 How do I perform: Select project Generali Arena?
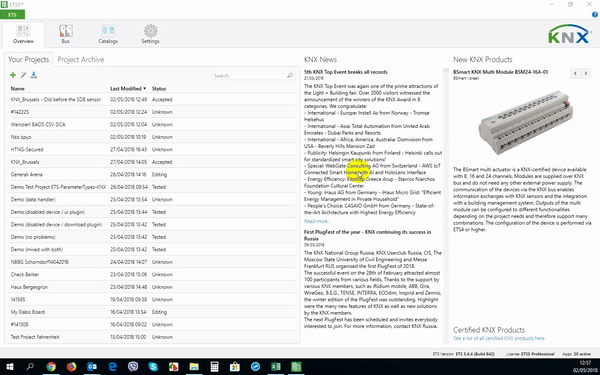coord(152,174)
